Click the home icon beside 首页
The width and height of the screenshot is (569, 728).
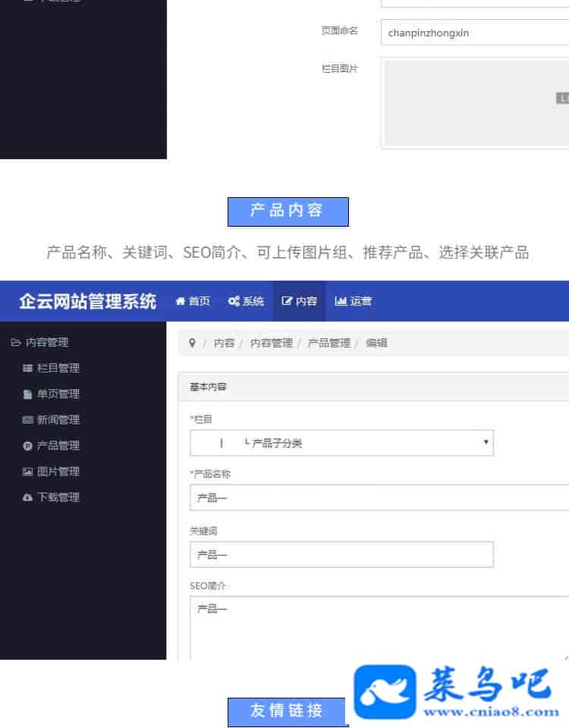click(x=181, y=301)
